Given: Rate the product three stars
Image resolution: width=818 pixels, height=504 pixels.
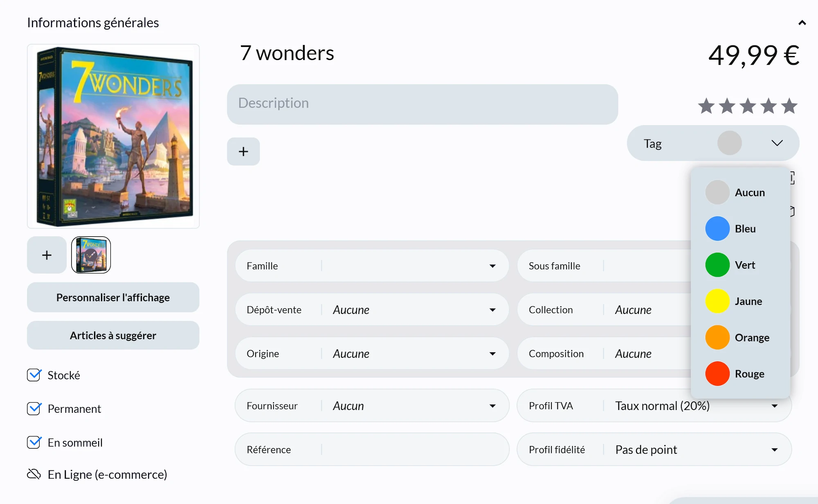Looking at the screenshot, I should coord(748,106).
